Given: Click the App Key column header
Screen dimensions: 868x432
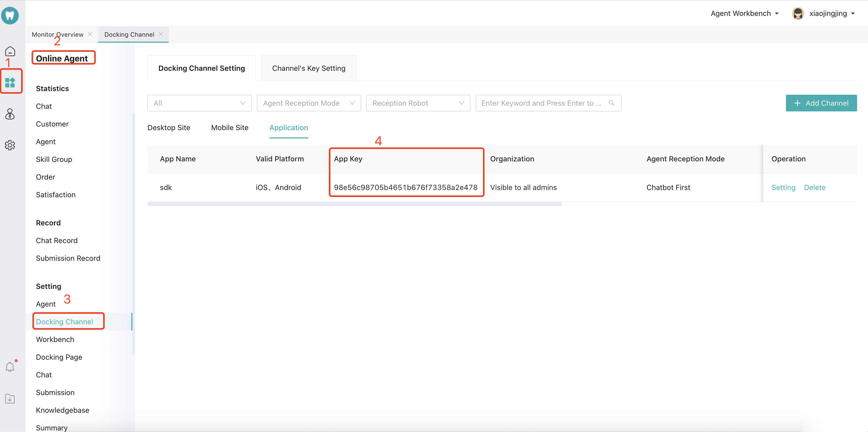Looking at the screenshot, I should click(348, 159).
